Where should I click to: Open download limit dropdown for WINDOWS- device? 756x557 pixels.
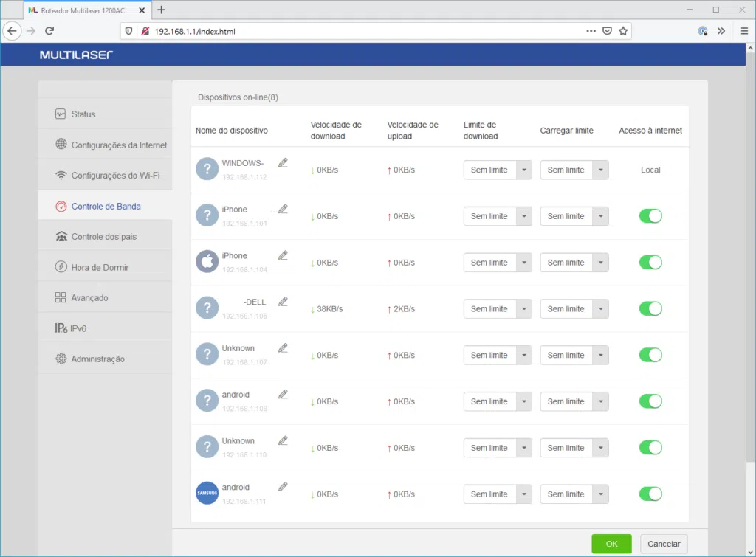pos(498,170)
